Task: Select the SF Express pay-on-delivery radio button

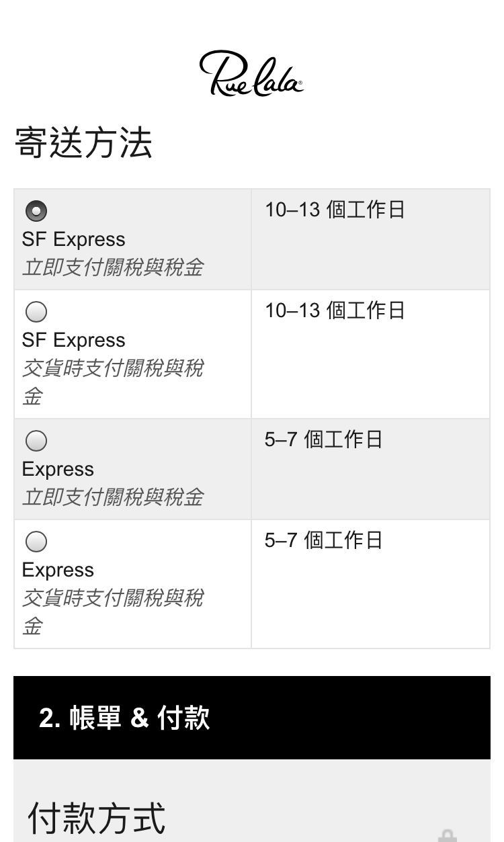Action: coord(36,312)
